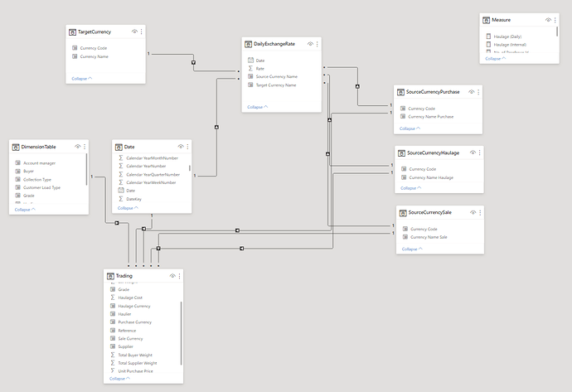The width and height of the screenshot is (572, 392).
Task: Toggle visibility of TargetCurrency table
Action: (134, 31)
